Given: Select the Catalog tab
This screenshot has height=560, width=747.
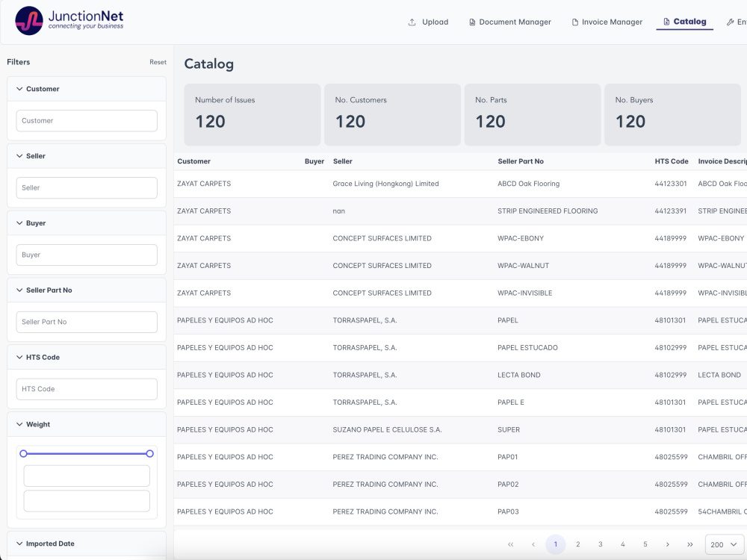Looking at the screenshot, I should click(x=684, y=22).
